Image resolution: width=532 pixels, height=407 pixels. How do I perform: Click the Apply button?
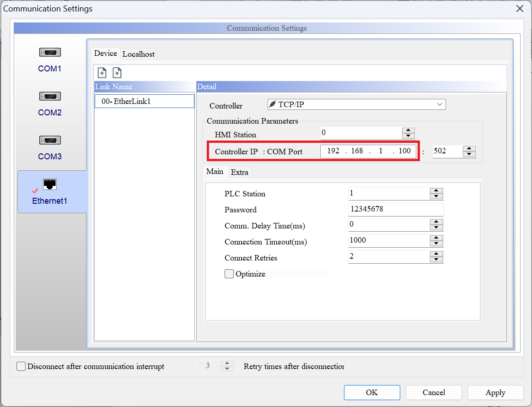point(495,392)
